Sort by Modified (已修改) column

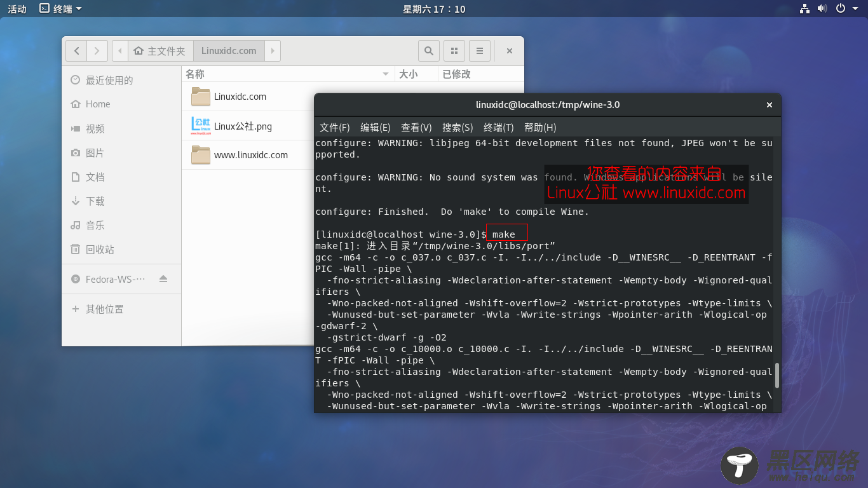point(481,74)
